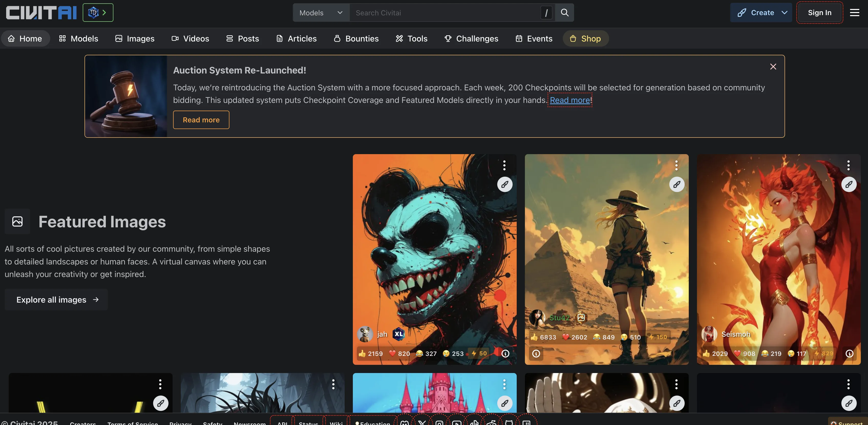Show image info on jah's image card
This screenshot has width=868, height=425.
(505, 353)
